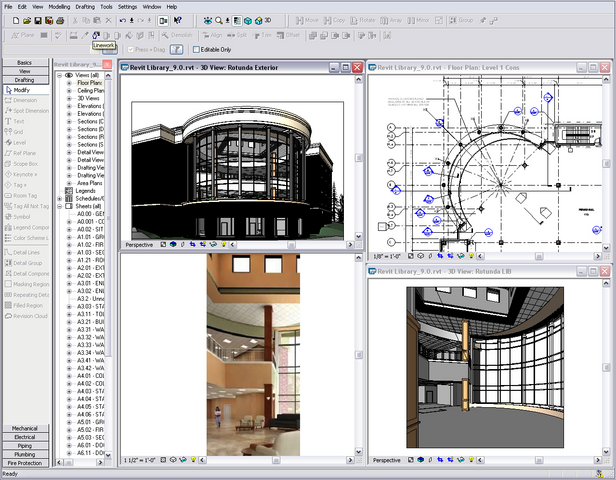The width and height of the screenshot is (616, 480).
Task: Click the Match Type paintbrush icon
Action: 84,35
